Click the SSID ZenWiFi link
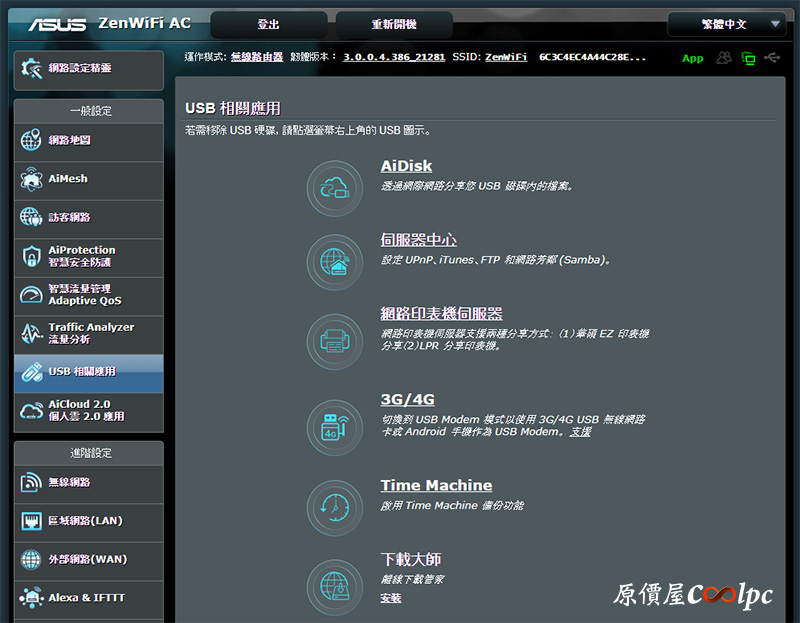 [x=506, y=57]
